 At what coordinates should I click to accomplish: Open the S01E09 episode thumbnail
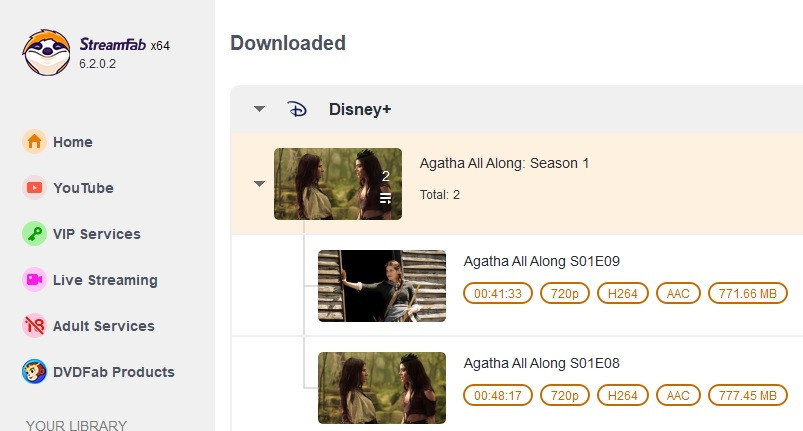pos(382,286)
